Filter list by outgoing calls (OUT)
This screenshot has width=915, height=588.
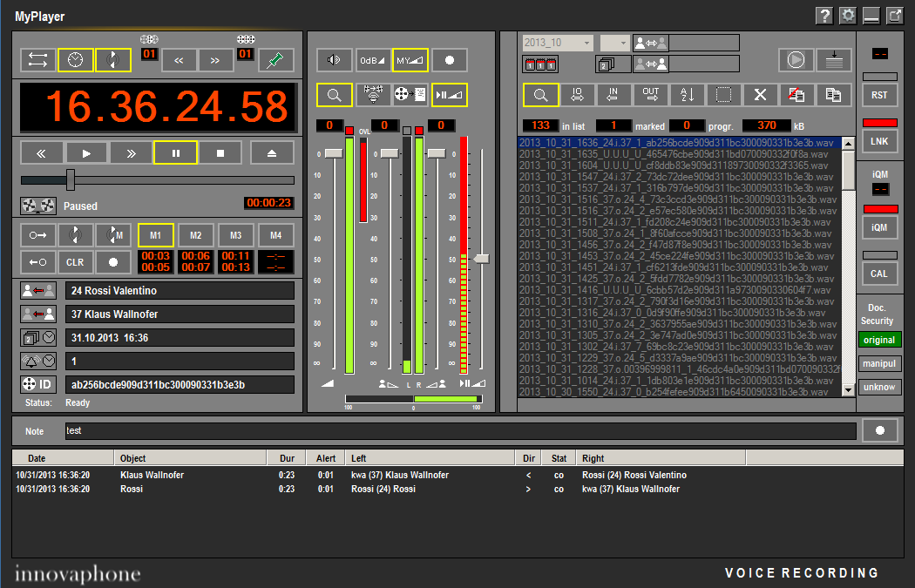tap(650, 95)
